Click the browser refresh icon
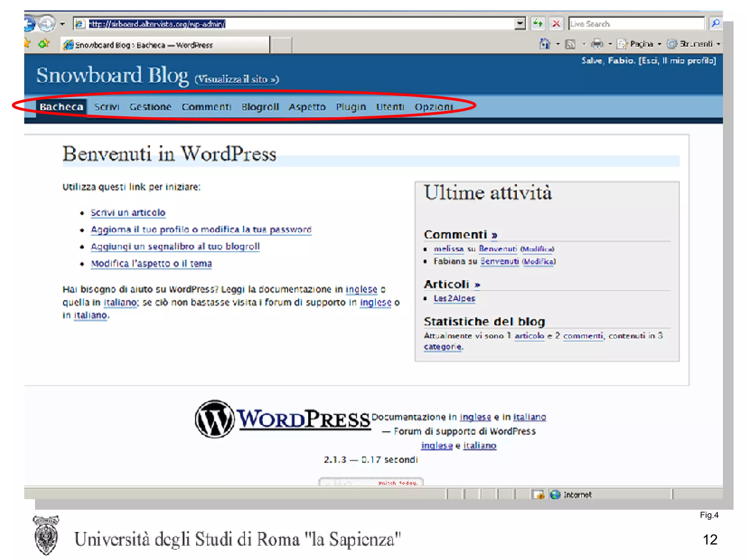The height and width of the screenshot is (560, 747). pyautogui.click(x=538, y=24)
